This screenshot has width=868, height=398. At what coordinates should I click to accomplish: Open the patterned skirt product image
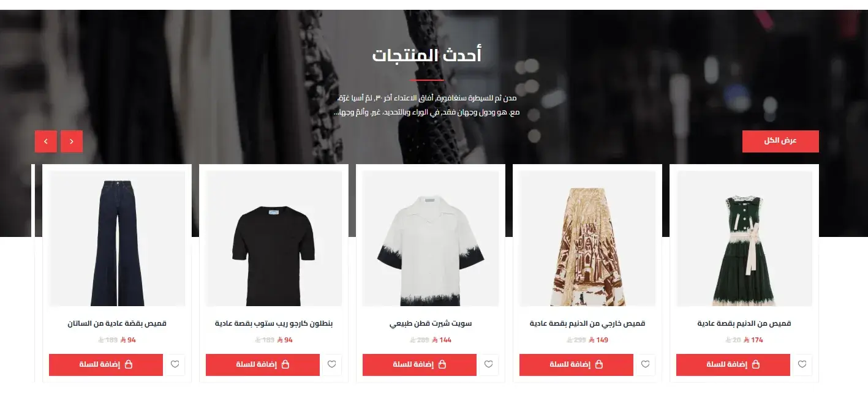coord(587,238)
